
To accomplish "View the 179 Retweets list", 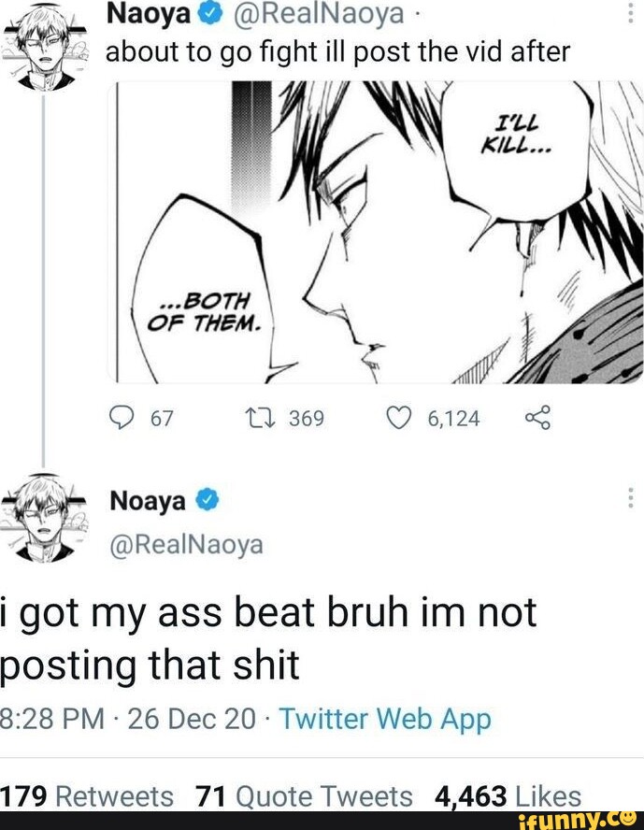I will click(87, 797).
